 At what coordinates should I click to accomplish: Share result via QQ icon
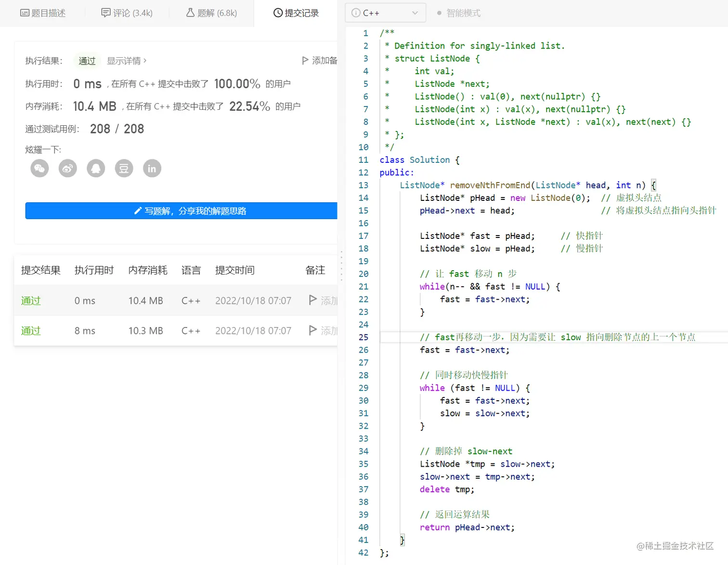(x=96, y=169)
